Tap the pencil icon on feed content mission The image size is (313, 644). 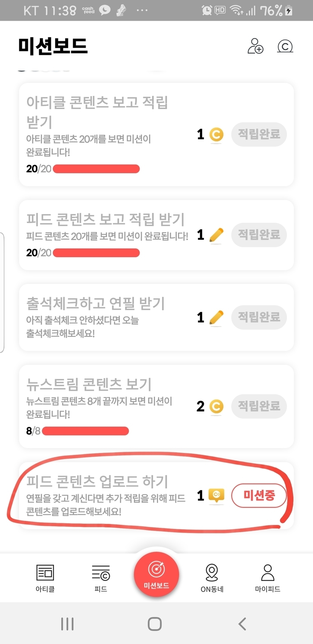pos(216,235)
